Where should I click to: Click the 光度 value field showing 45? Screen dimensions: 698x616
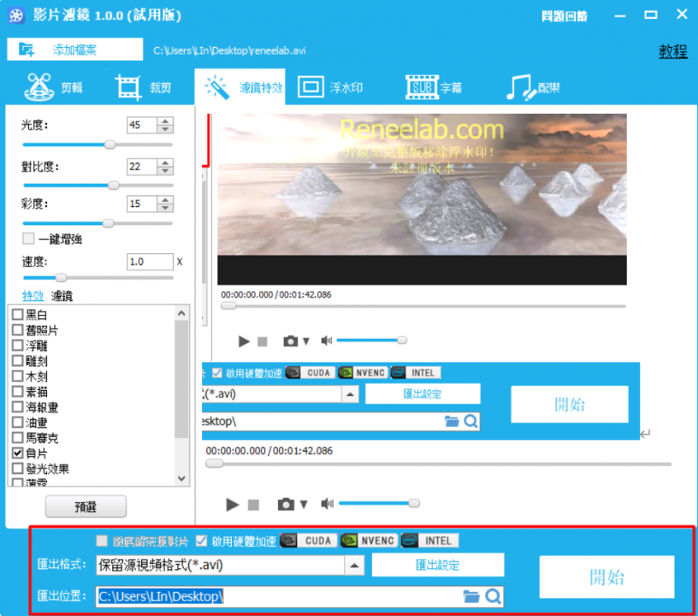click(142, 125)
